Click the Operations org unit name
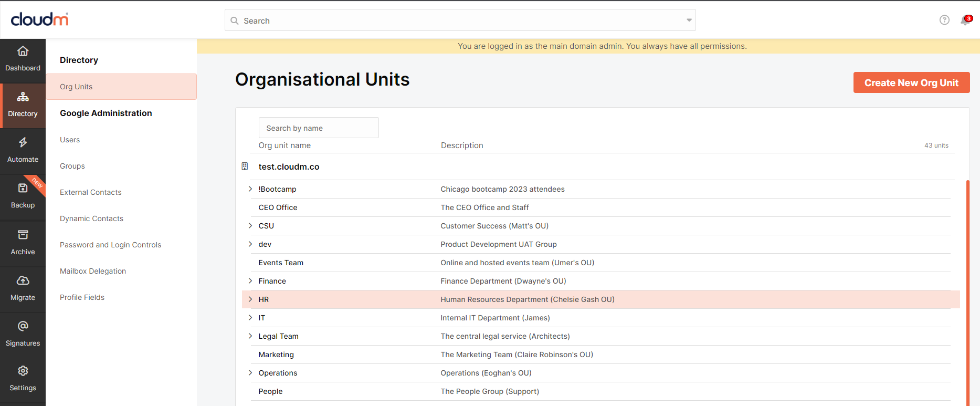The width and height of the screenshot is (980, 406). click(278, 373)
